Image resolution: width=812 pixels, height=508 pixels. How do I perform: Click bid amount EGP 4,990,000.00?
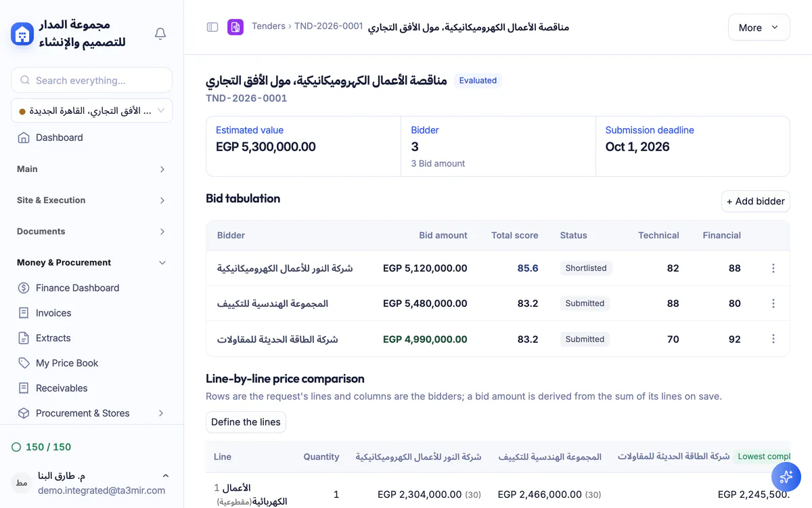point(425,339)
